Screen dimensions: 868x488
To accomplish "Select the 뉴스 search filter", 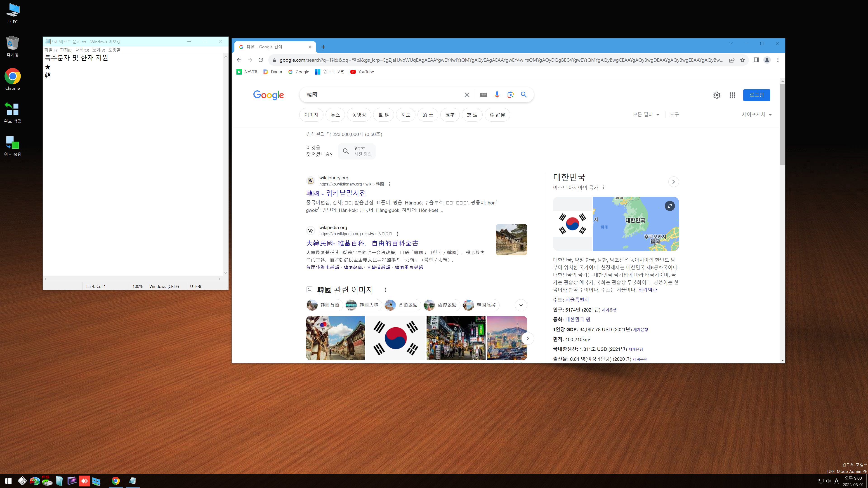I will [x=335, y=115].
